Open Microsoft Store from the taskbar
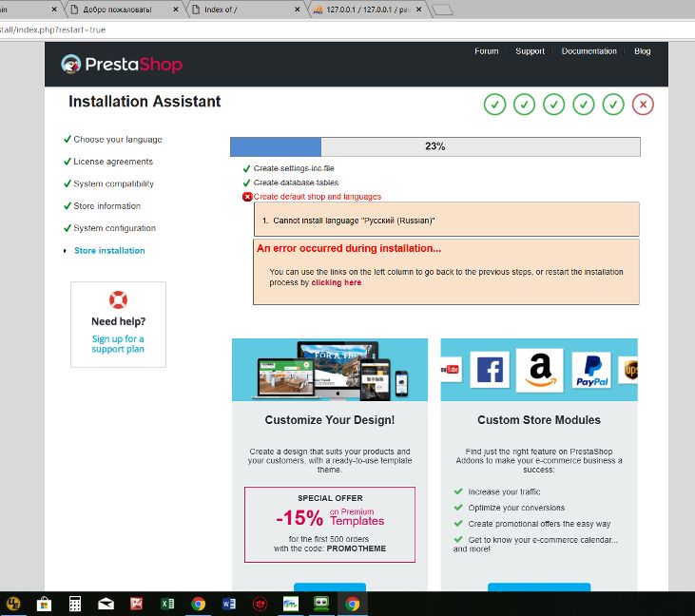Image resolution: width=695 pixels, height=616 pixels. 44,604
